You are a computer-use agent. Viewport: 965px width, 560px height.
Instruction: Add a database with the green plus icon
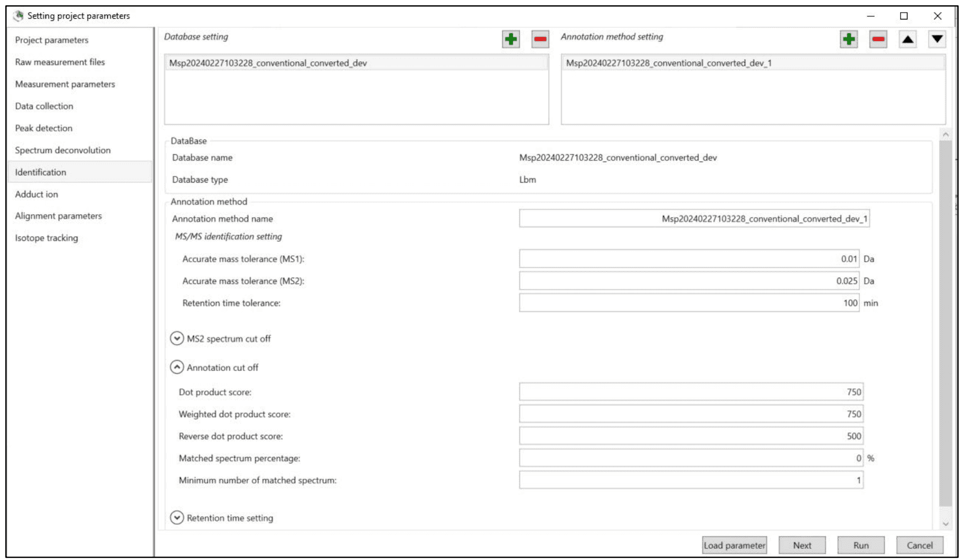(510, 39)
